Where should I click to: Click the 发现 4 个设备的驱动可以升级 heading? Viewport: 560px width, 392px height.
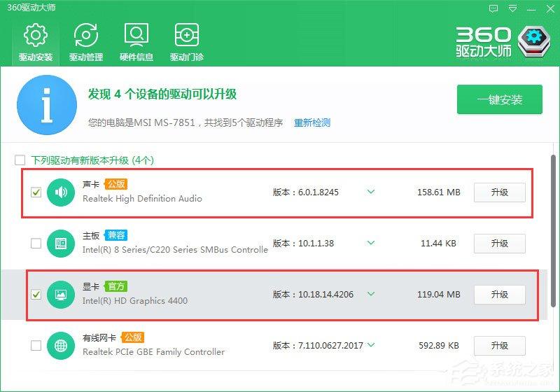(x=162, y=94)
